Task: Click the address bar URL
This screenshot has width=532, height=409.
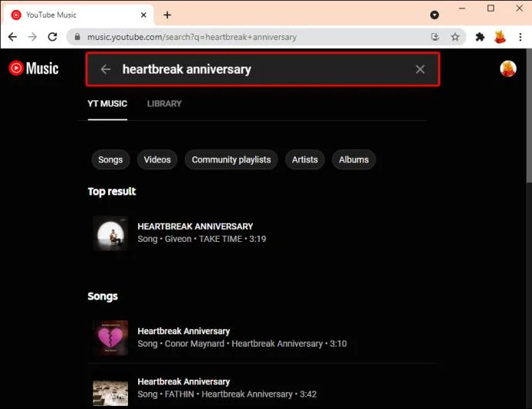Action: point(192,37)
